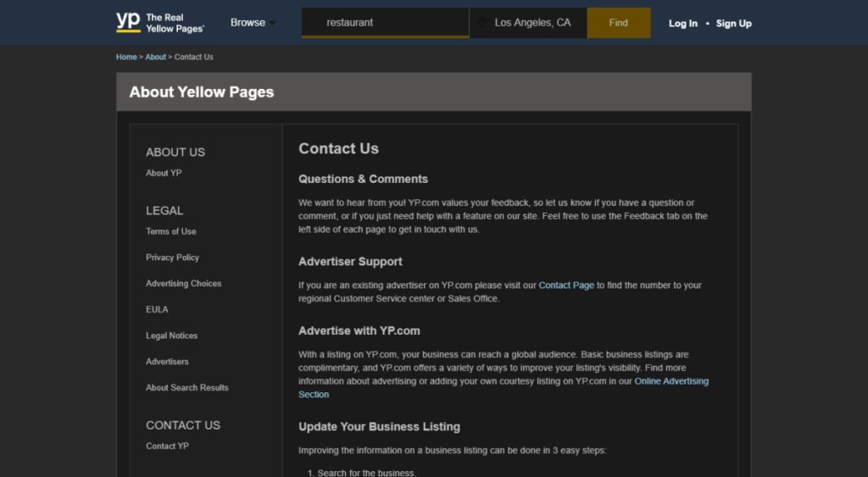Click Sign Up link

tap(733, 23)
